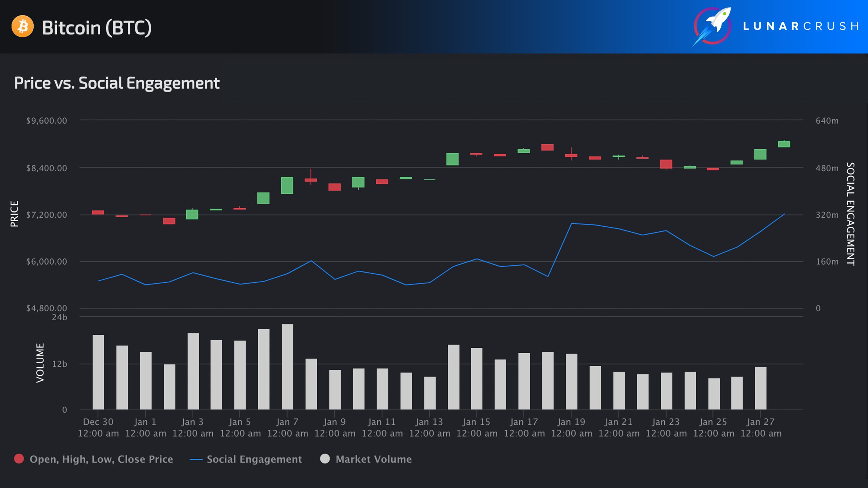The width and height of the screenshot is (868, 488).
Task: Click the Jan 23 date axis label
Action: [x=666, y=428]
